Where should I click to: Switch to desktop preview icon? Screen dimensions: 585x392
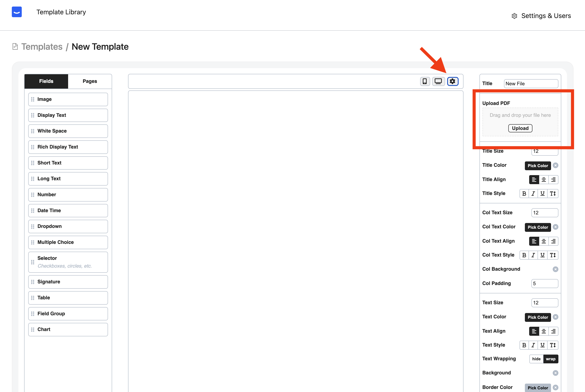[438, 81]
